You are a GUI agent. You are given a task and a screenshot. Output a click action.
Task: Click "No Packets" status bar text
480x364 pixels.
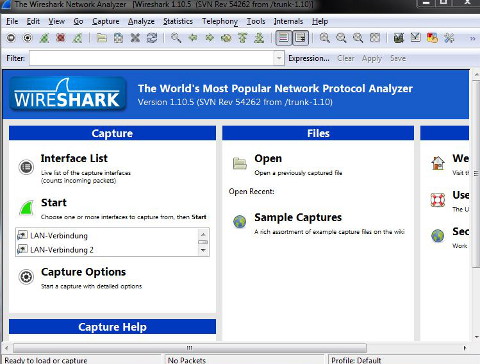(187, 360)
